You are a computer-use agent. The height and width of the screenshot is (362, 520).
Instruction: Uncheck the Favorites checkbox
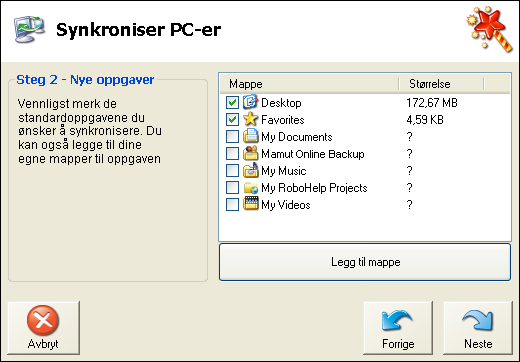232,119
